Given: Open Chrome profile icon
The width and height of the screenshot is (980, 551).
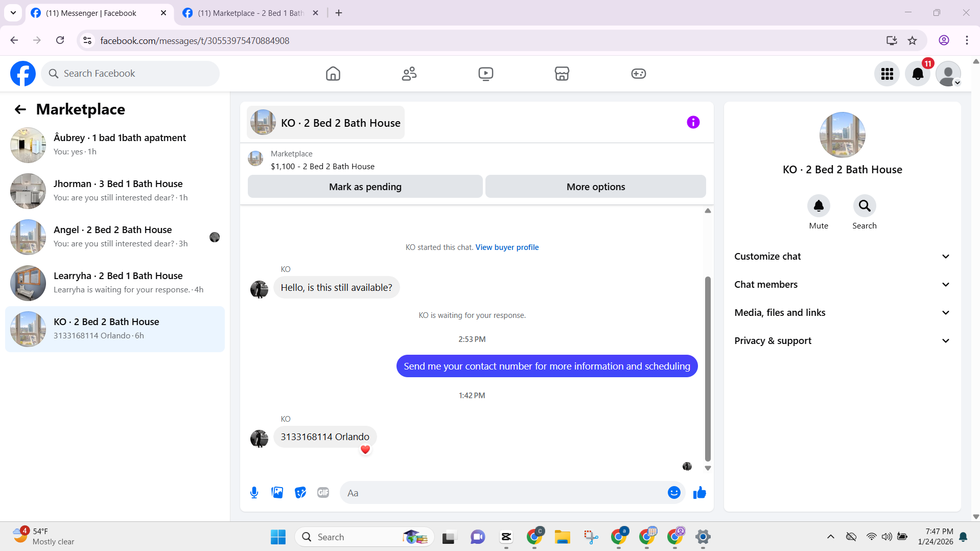Looking at the screenshot, I should [944, 40].
